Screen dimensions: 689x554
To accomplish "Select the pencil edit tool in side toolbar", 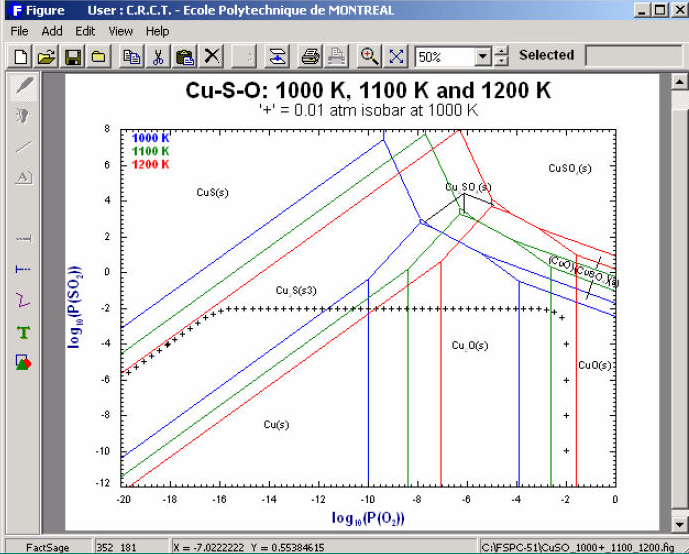I will (x=24, y=86).
